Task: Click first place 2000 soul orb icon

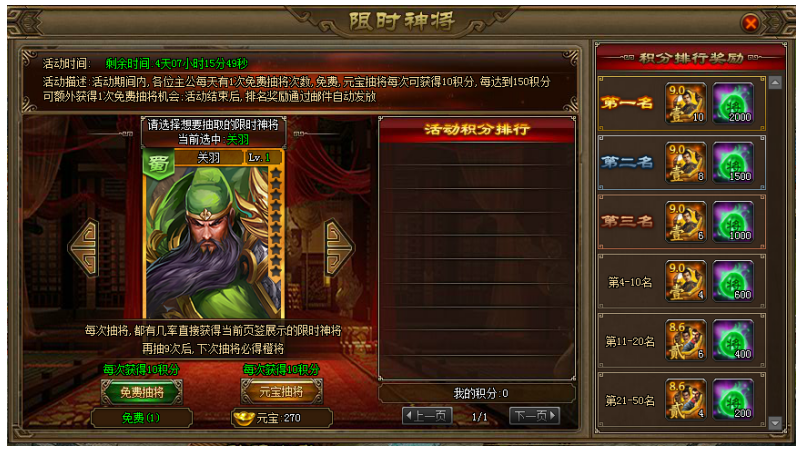Action: click(733, 103)
